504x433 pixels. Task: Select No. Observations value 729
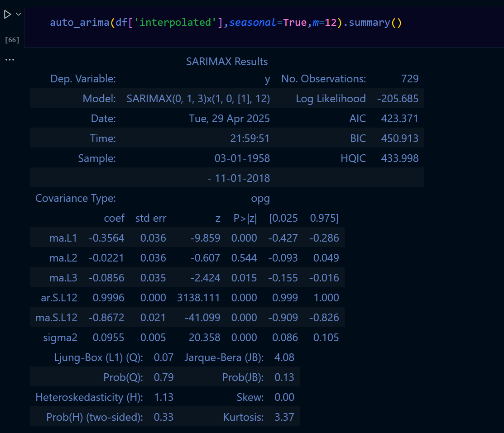tap(410, 79)
